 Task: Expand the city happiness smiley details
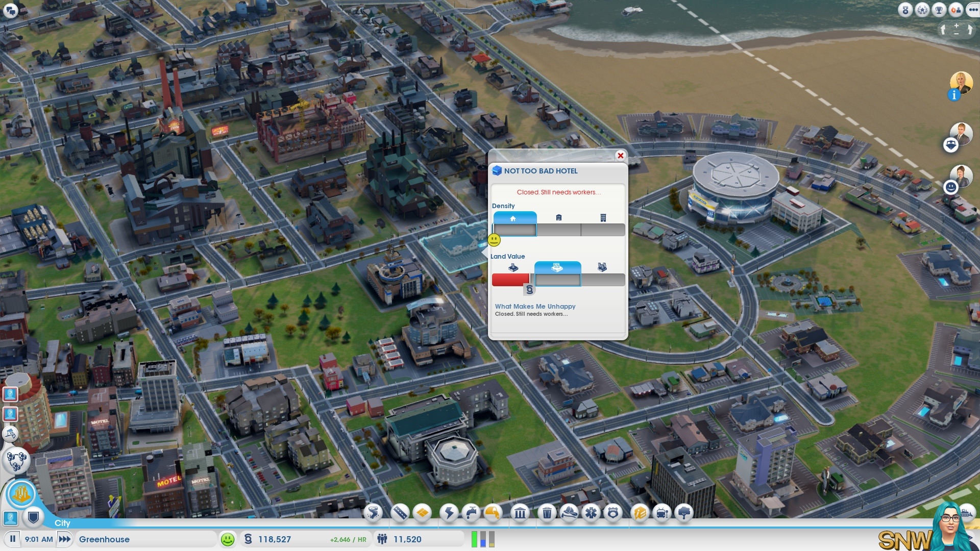click(228, 539)
